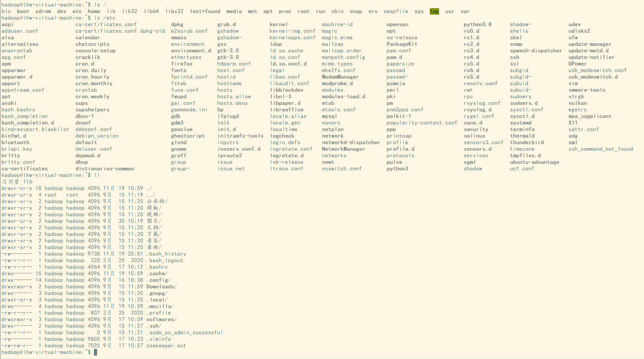This screenshot has width=644, height=359.
Task: Click 'logrotate.conf' file name
Action: pyautogui.click(x=291, y=149)
